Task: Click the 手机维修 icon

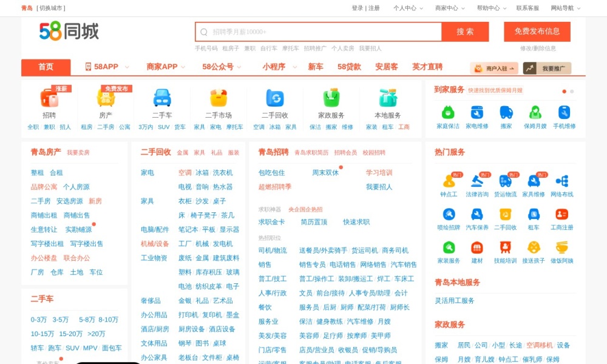Action: coord(564,113)
